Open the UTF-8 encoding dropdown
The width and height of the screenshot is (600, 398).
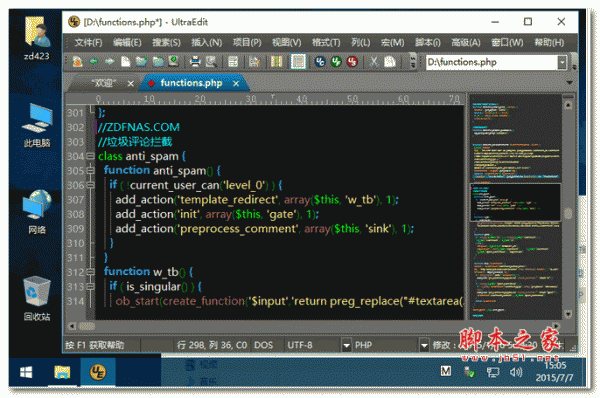click(x=346, y=345)
